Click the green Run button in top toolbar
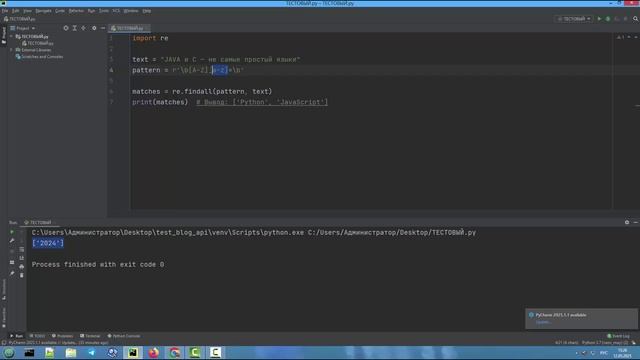This screenshot has width=640, height=360. (x=599, y=19)
